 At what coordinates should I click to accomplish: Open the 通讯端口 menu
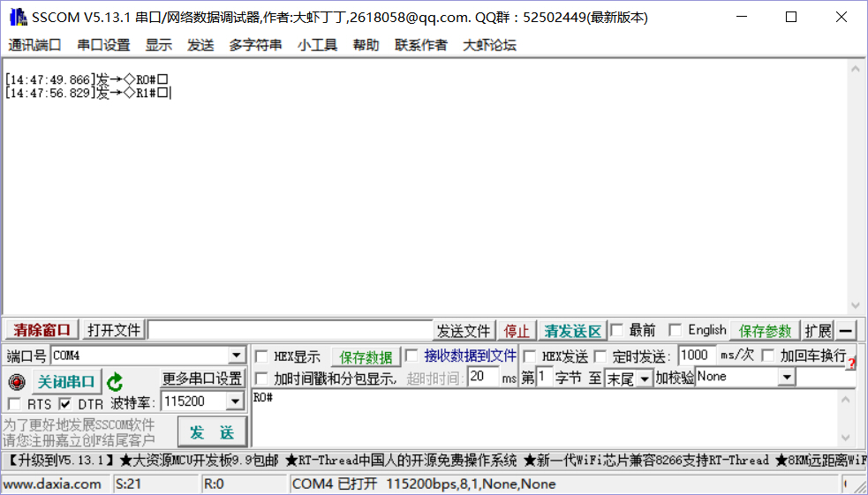click(34, 45)
